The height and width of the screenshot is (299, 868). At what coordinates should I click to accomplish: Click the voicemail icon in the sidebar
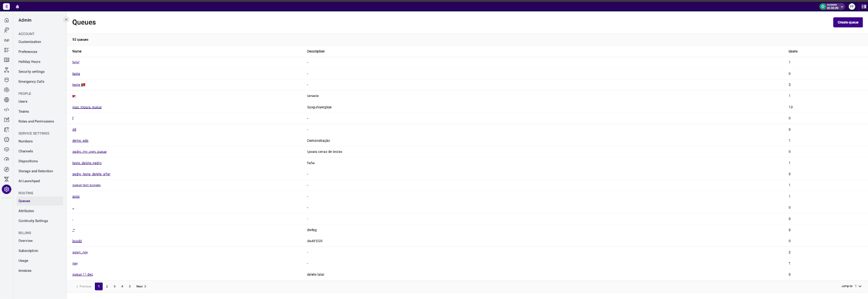[x=7, y=40]
